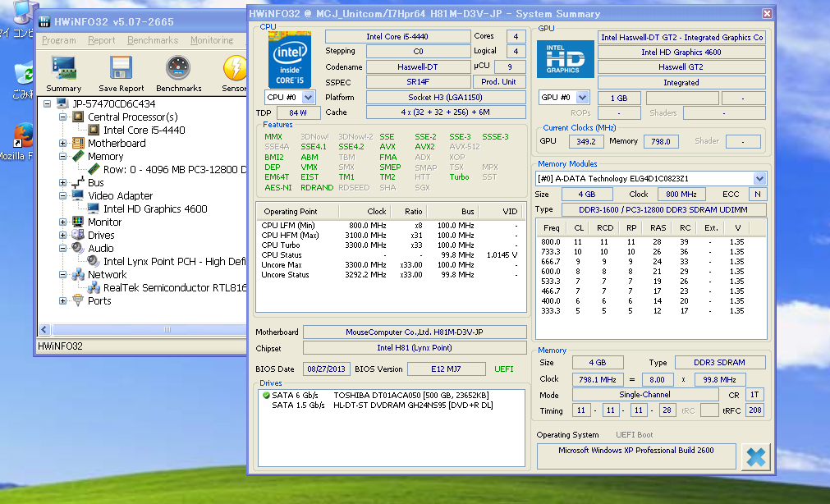830x504 pixels.
Task: Open the Monitoring menu
Action: (x=212, y=40)
